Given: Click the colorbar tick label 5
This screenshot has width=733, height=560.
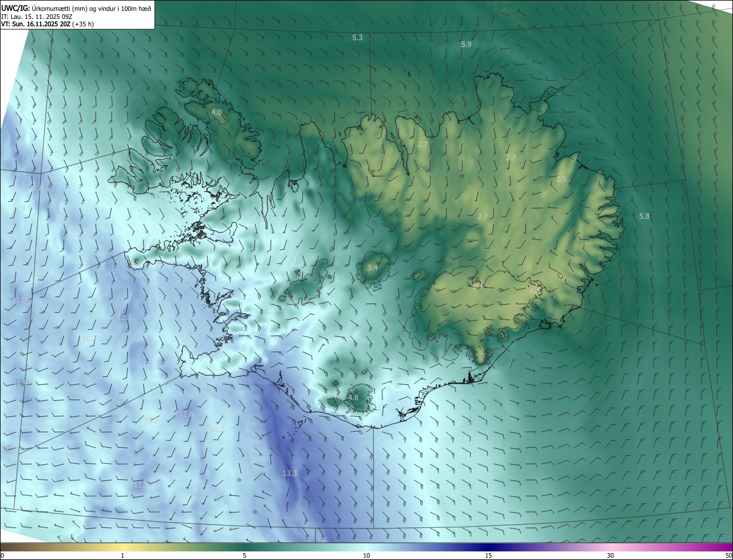Looking at the screenshot, I should [245, 555].
